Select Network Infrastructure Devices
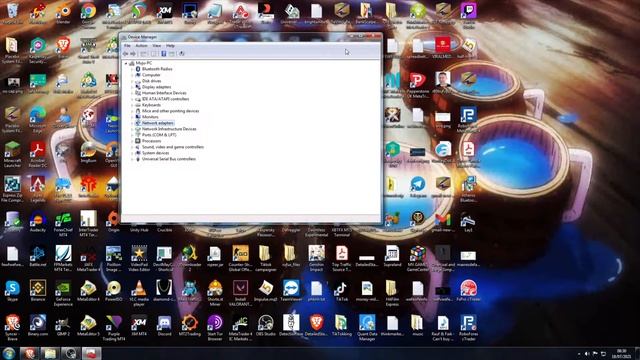Image resolution: width=640 pixels, height=360 pixels. point(169,129)
